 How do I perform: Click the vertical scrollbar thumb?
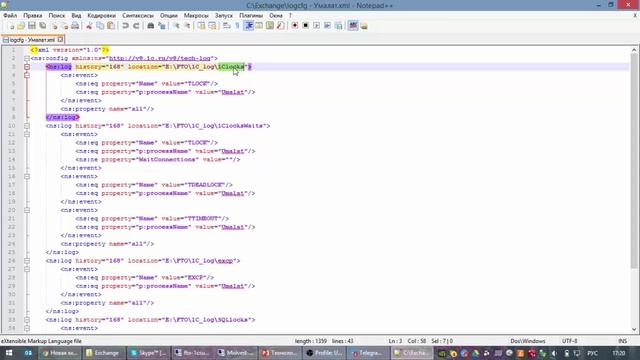(634, 161)
